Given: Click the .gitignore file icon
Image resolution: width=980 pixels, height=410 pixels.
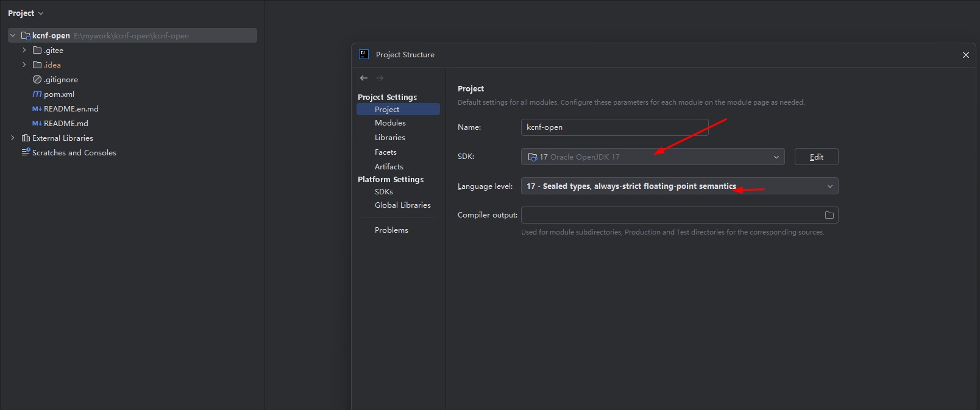Looking at the screenshot, I should [x=37, y=80].
